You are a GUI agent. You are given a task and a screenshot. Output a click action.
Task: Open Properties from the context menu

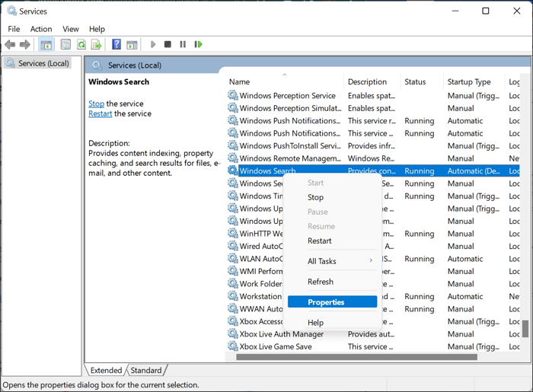click(x=332, y=302)
